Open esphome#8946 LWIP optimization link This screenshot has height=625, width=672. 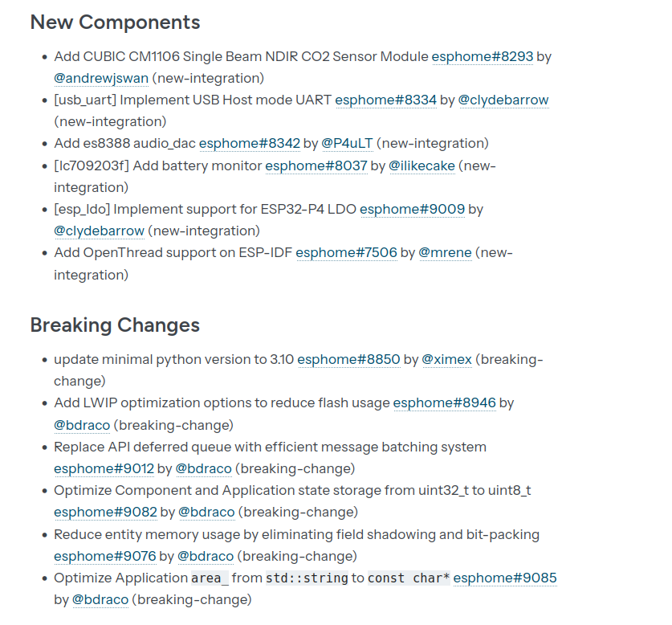click(x=445, y=402)
